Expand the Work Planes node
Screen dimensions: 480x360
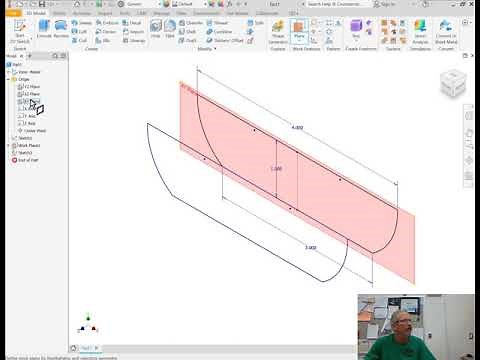click(x=9, y=145)
